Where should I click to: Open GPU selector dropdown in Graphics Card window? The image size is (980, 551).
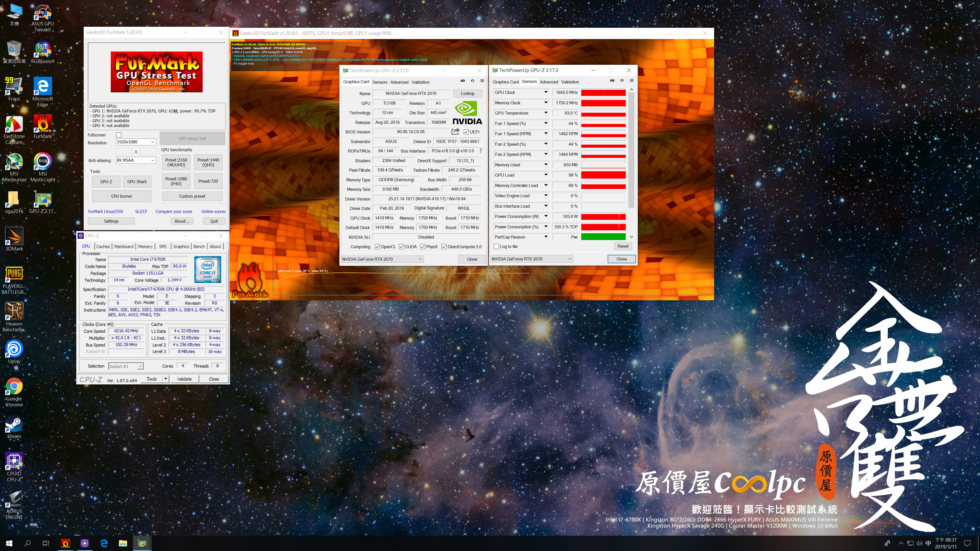(x=382, y=259)
